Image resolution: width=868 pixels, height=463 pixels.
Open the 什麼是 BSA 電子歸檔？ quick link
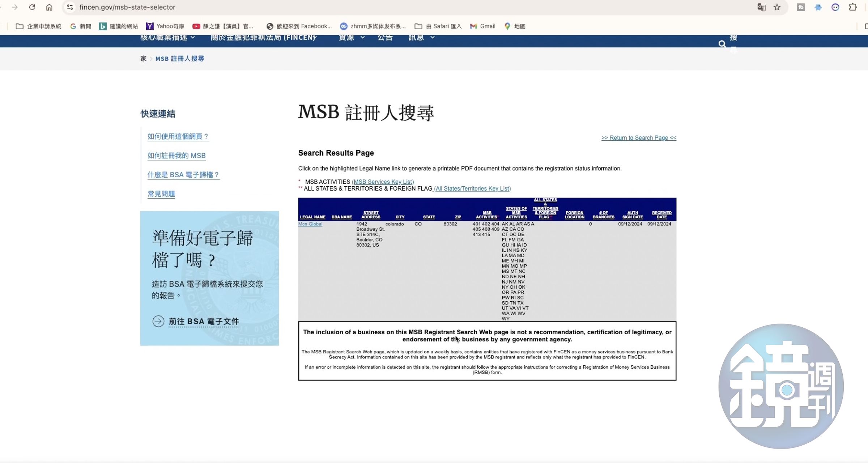click(x=183, y=175)
